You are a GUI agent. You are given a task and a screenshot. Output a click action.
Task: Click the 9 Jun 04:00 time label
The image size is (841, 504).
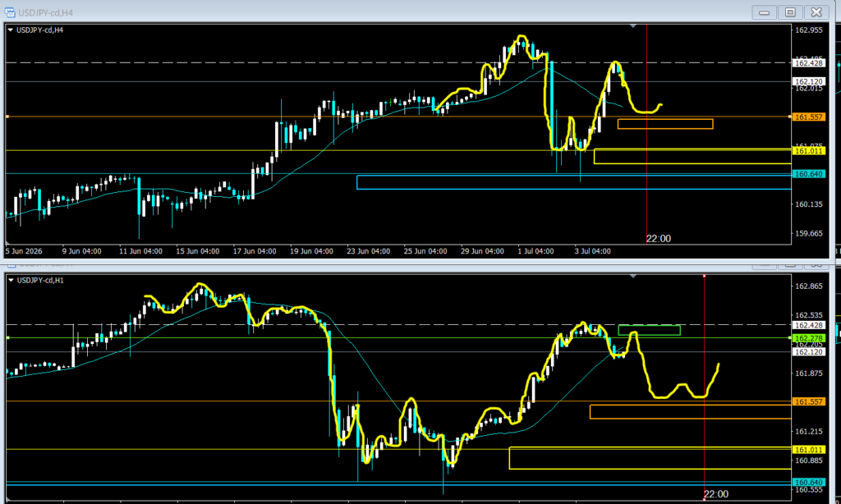[81, 251]
